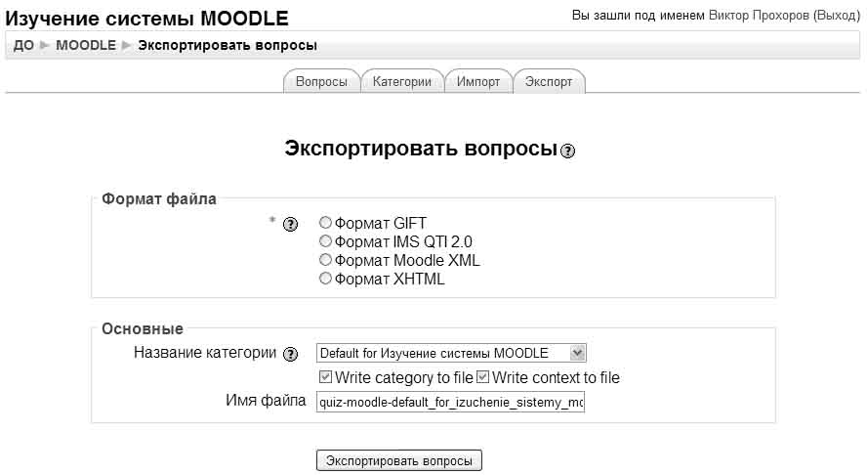Toggle Write category to file checkbox
The image size is (868, 475).
pos(325,377)
